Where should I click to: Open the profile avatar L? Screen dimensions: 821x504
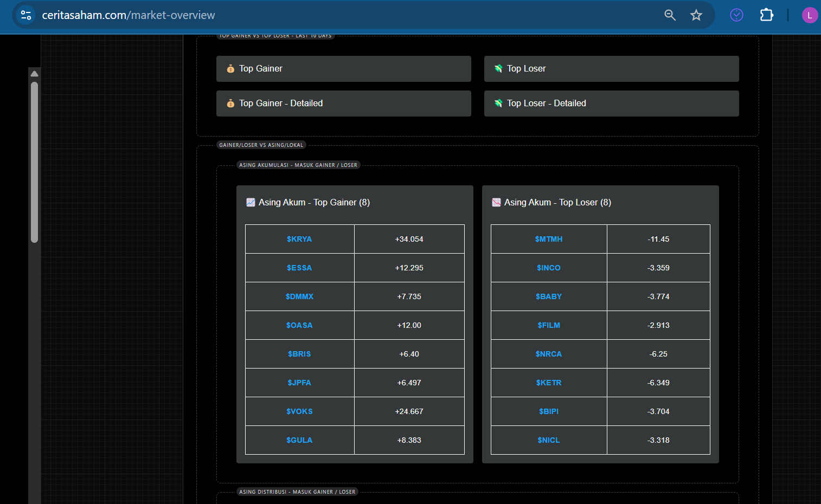click(x=810, y=15)
